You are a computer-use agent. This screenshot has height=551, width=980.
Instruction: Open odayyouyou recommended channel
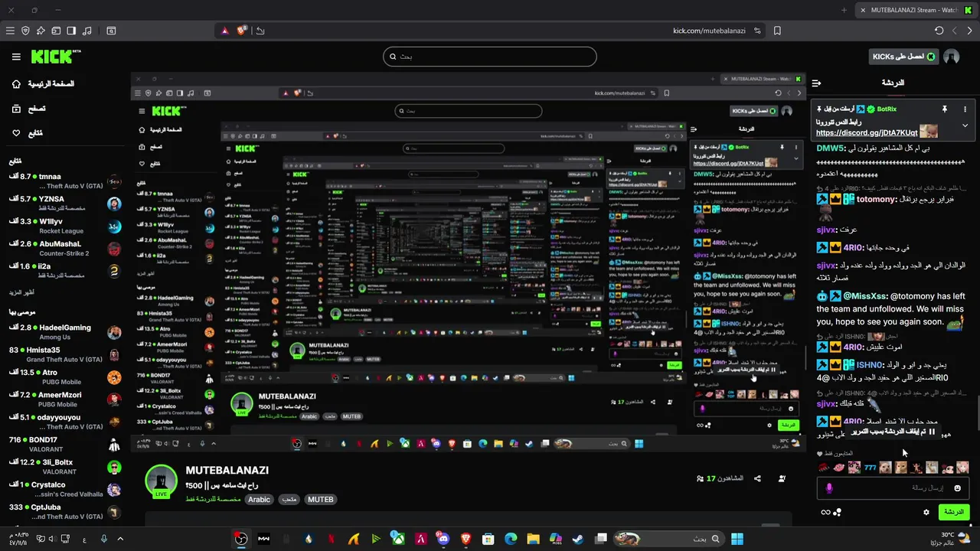(65, 422)
